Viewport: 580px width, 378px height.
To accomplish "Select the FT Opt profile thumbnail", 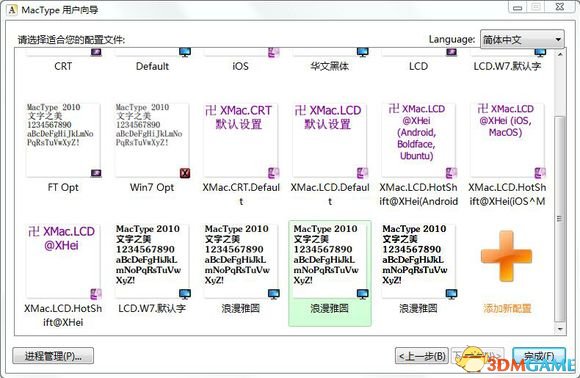I will (63, 141).
